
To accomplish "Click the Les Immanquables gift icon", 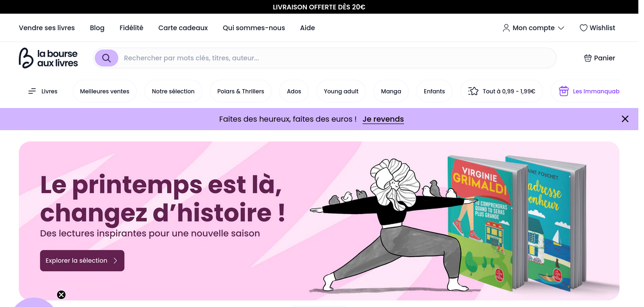I will (563, 91).
